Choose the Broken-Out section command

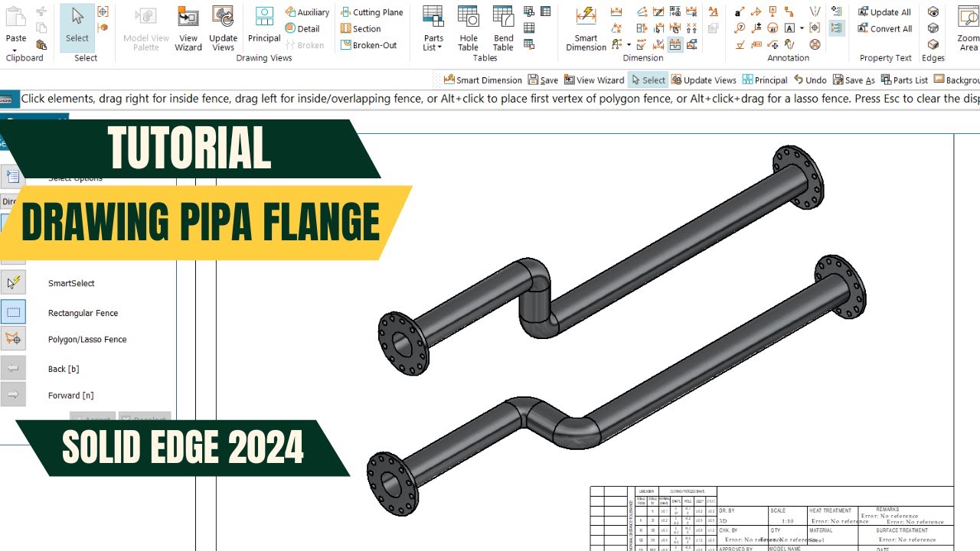pyautogui.click(x=368, y=45)
